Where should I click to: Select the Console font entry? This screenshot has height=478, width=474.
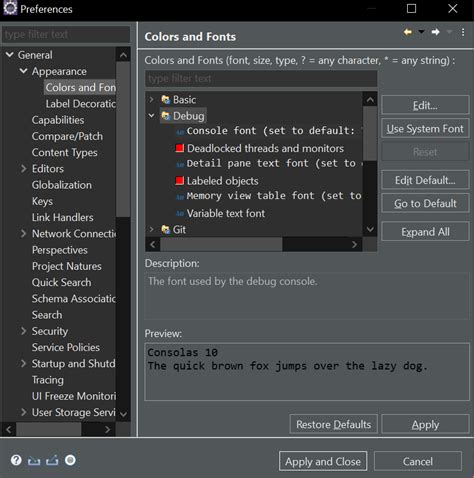click(269, 131)
